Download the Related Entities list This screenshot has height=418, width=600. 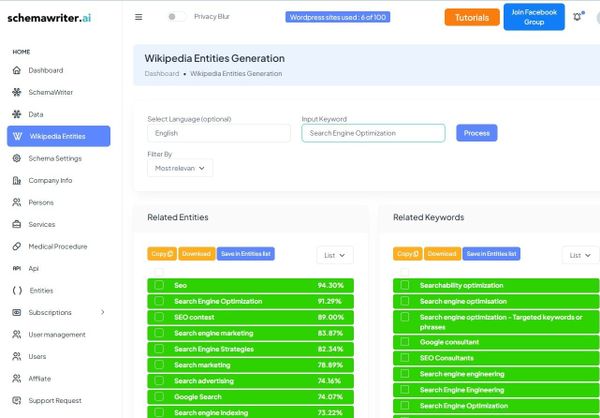197,253
